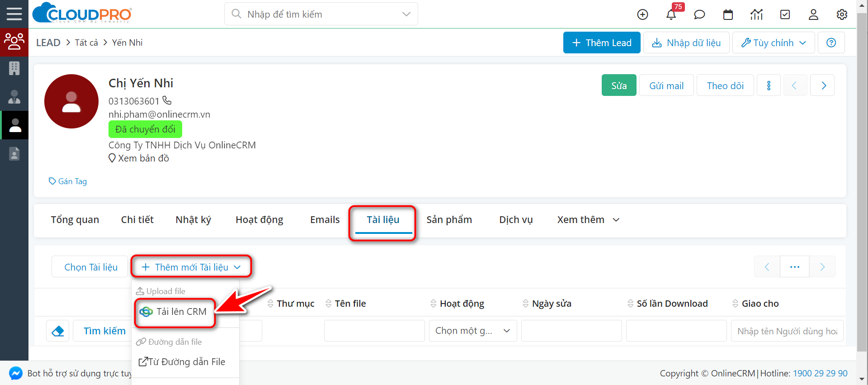The image size is (868, 385).
Task: Click the Tìm kiếm button
Action: (x=104, y=331)
